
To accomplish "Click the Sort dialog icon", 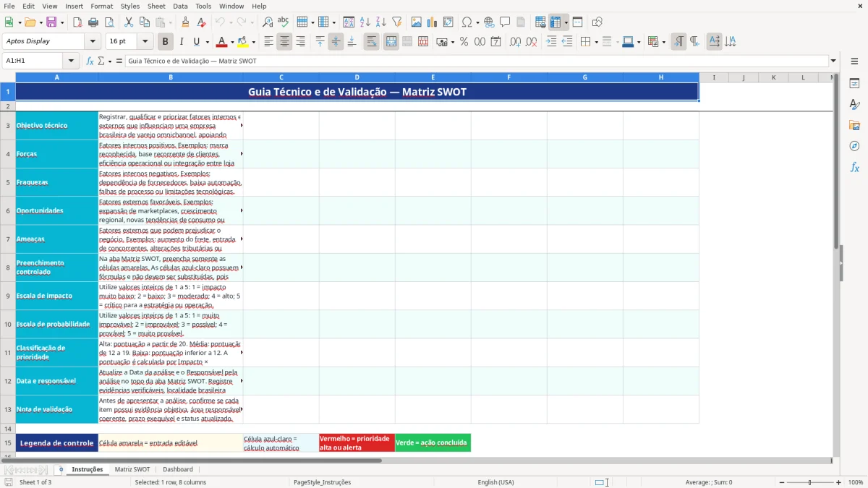I will (x=349, y=22).
